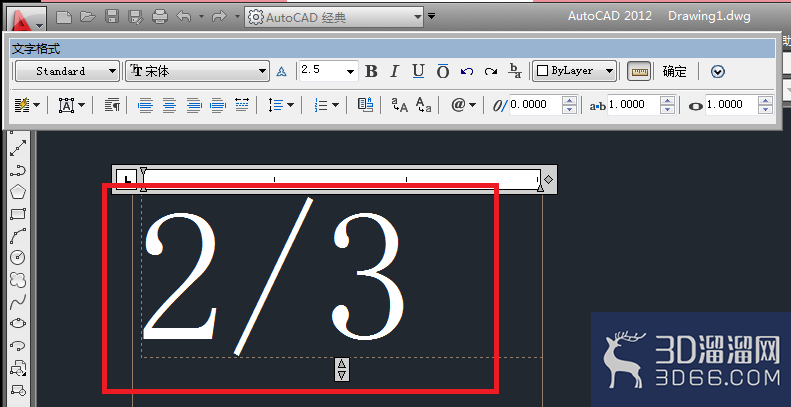Create a new drawing file
The width and height of the screenshot is (791, 407).
64,17
